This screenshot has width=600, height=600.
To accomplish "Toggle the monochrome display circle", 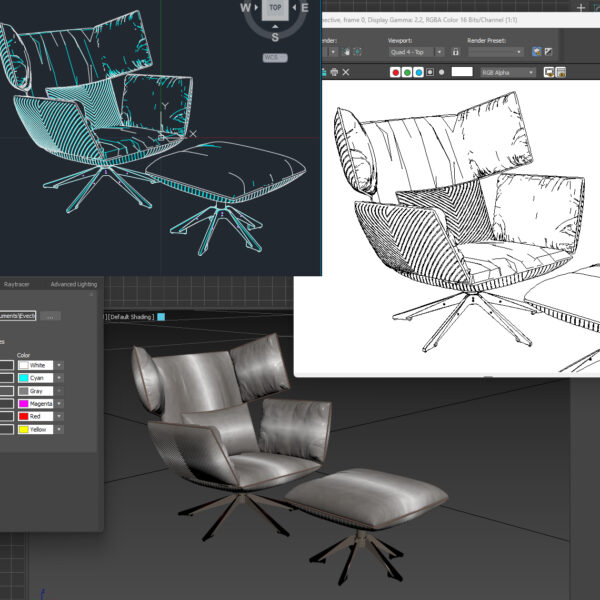I will click(441, 72).
